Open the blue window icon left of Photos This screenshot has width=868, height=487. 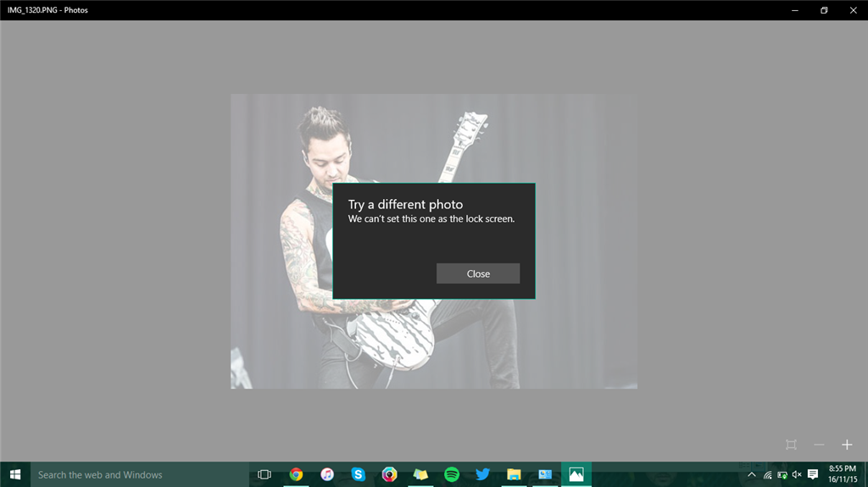(545, 474)
